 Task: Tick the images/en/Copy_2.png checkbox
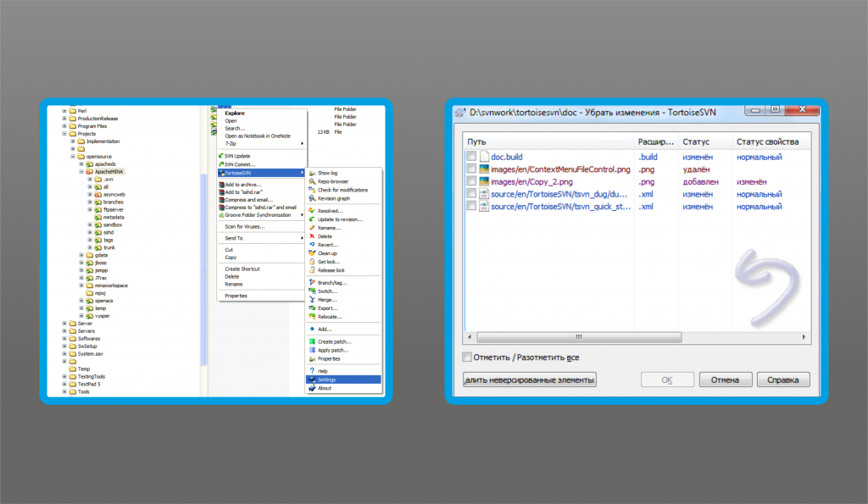click(471, 181)
